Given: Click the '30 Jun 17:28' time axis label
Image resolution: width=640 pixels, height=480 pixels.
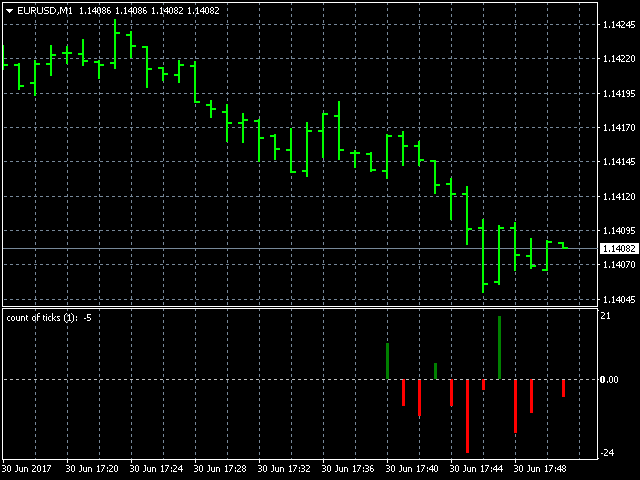Looking at the screenshot, I should 220,469.
